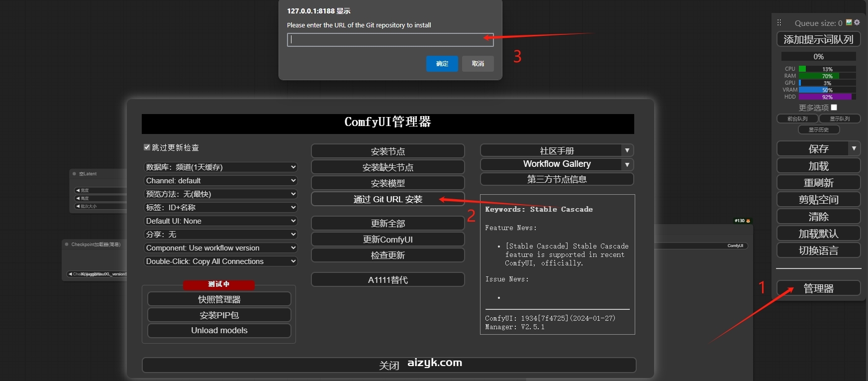Click 重刷新 button
868x381 pixels.
[819, 182]
